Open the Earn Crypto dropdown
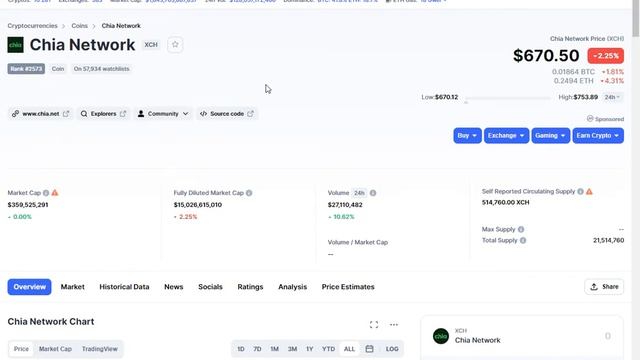This screenshot has height=360, width=640. pyautogui.click(x=598, y=136)
